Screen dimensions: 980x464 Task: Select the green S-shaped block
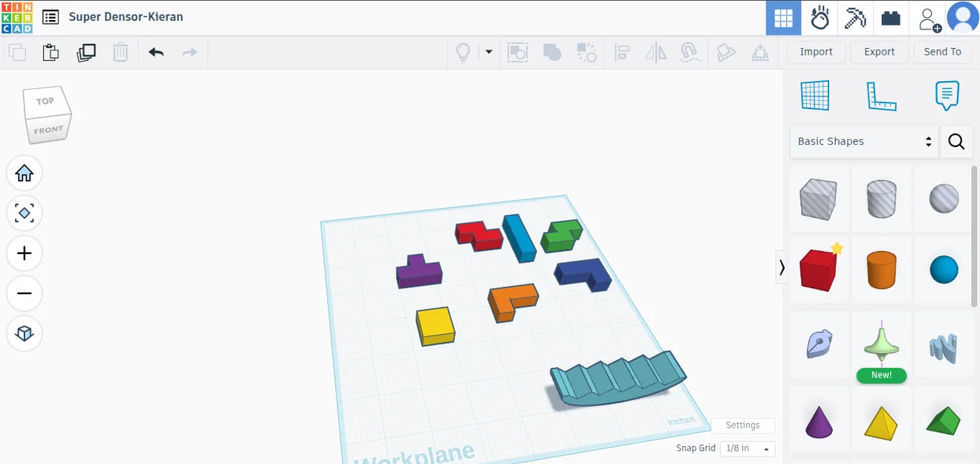pos(561,238)
